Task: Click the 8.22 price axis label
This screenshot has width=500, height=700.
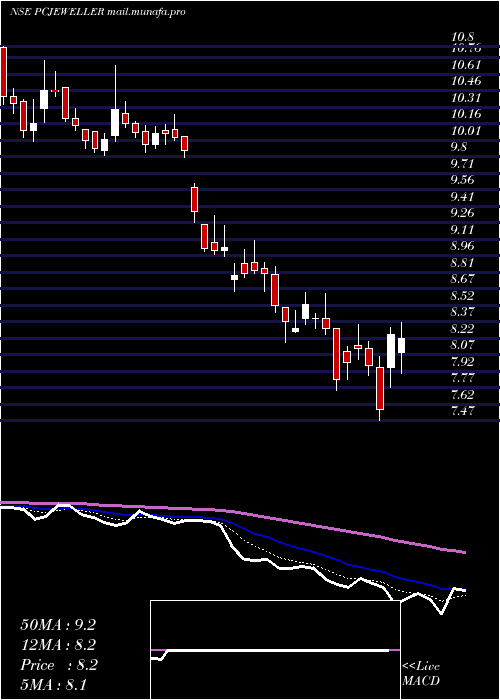Action: (462, 329)
